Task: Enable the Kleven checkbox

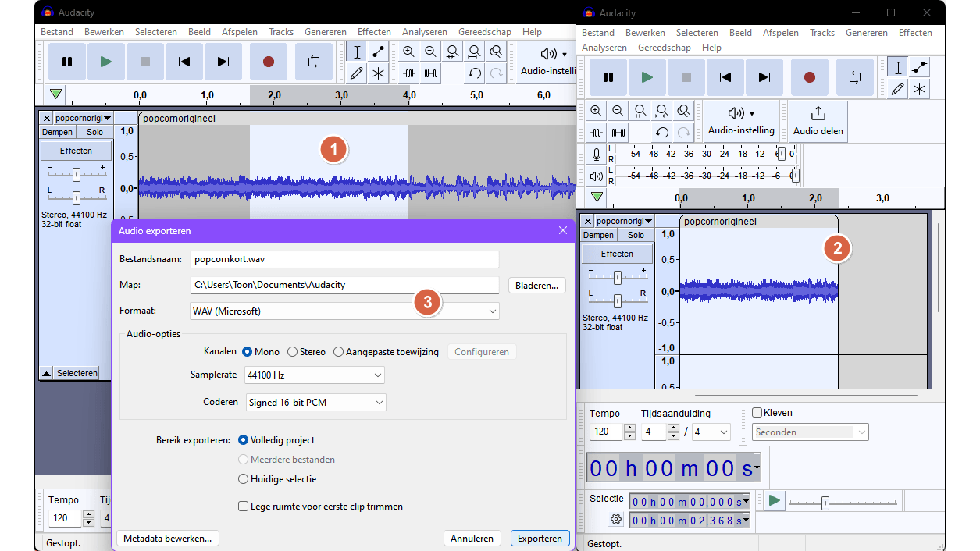Action: point(757,412)
